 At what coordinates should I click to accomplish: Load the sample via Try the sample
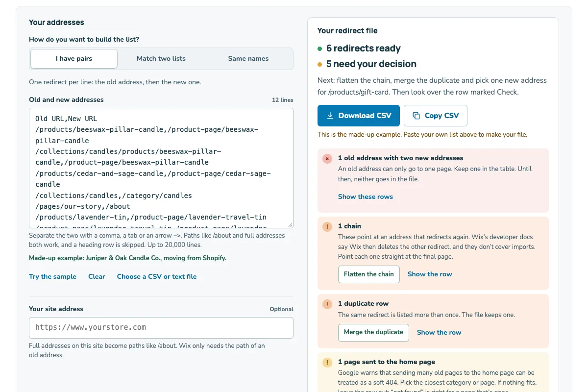52,276
